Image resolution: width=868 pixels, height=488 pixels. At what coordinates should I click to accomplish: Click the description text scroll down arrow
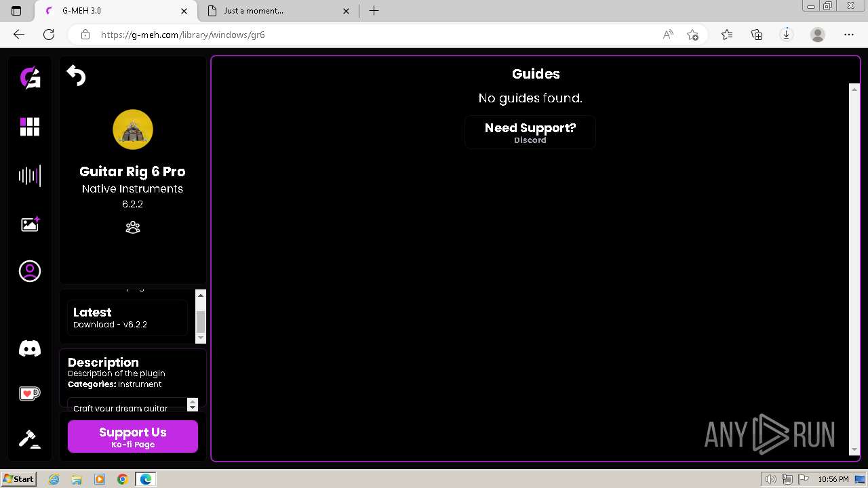click(193, 408)
